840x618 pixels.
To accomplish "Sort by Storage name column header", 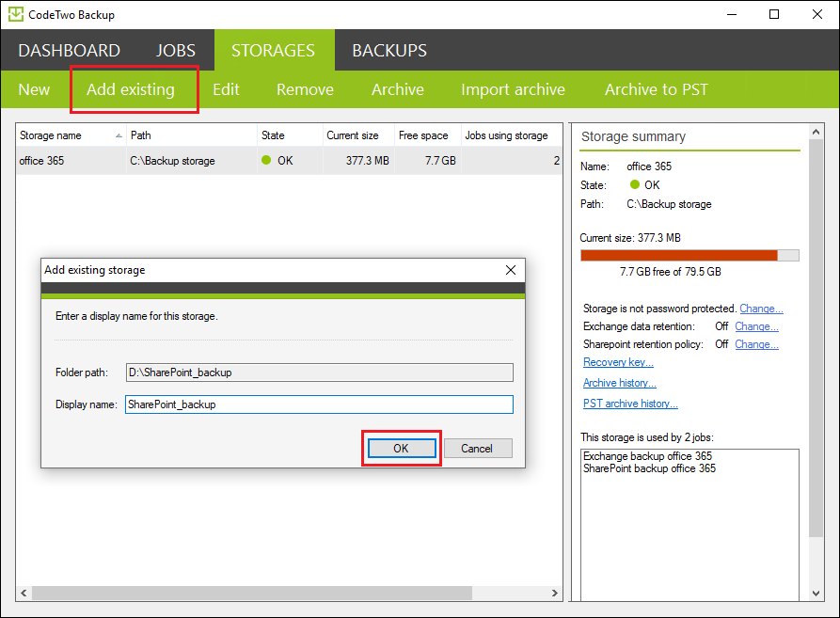I will [71, 135].
